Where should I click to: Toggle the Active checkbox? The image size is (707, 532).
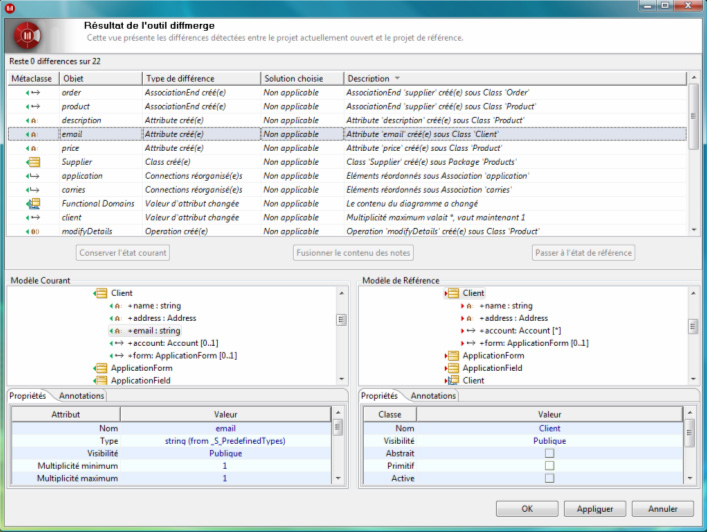[549, 478]
